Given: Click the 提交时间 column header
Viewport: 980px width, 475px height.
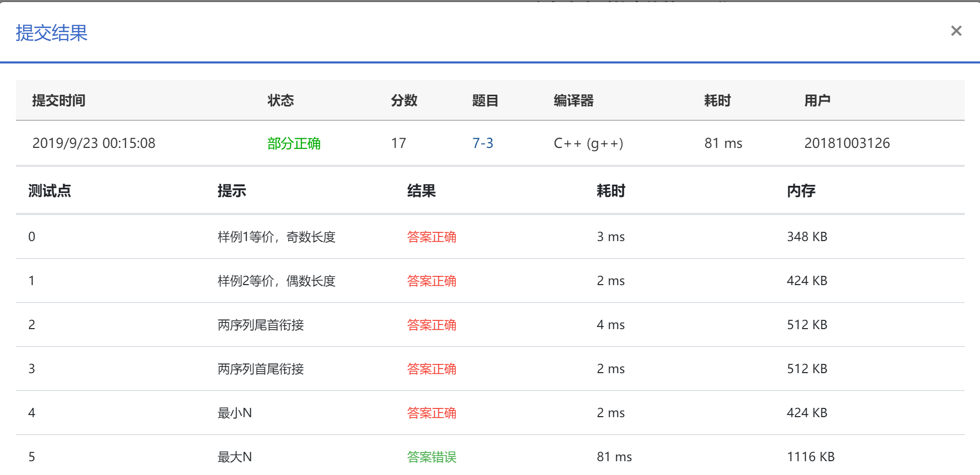Looking at the screenshot, I should (58, 100).
